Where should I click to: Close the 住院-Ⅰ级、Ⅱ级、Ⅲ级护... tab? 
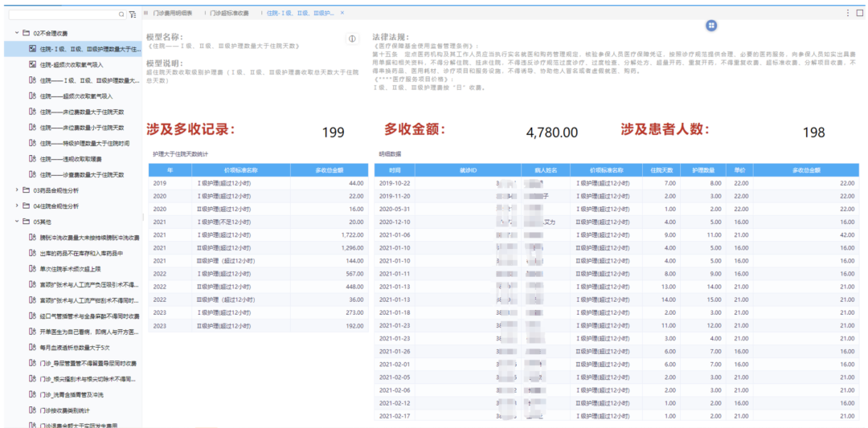pos(342,12)
